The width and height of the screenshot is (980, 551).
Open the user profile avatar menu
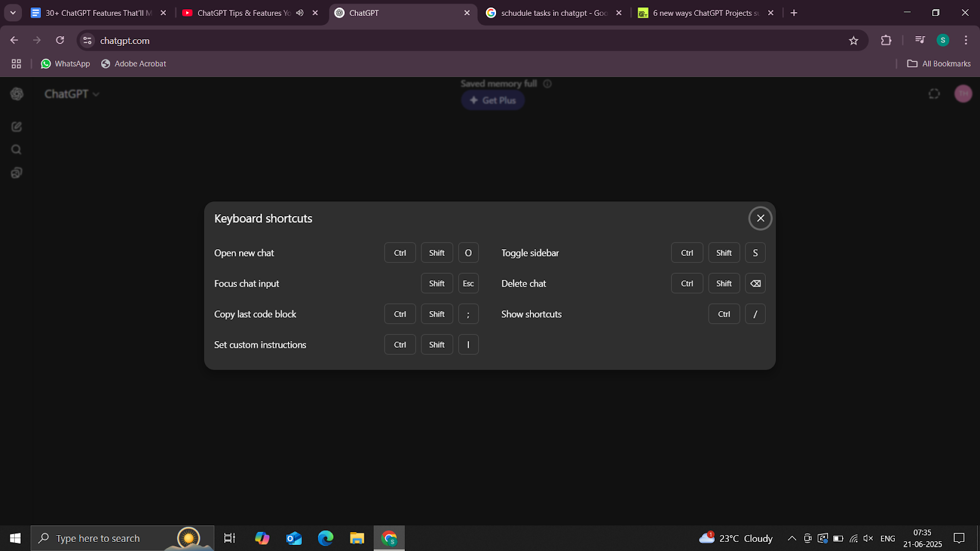point(963,94)
